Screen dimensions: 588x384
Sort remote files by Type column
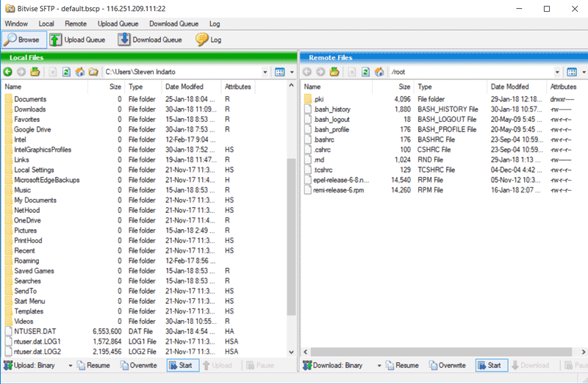(451, 87)
